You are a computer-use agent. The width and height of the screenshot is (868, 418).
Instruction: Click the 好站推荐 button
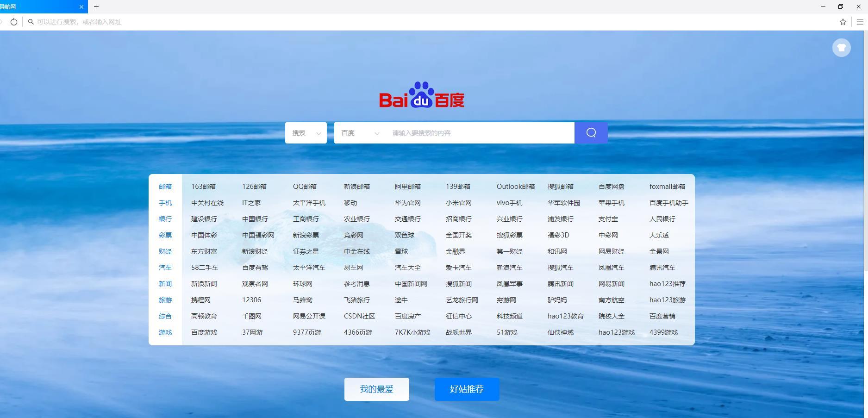(467, 389)
